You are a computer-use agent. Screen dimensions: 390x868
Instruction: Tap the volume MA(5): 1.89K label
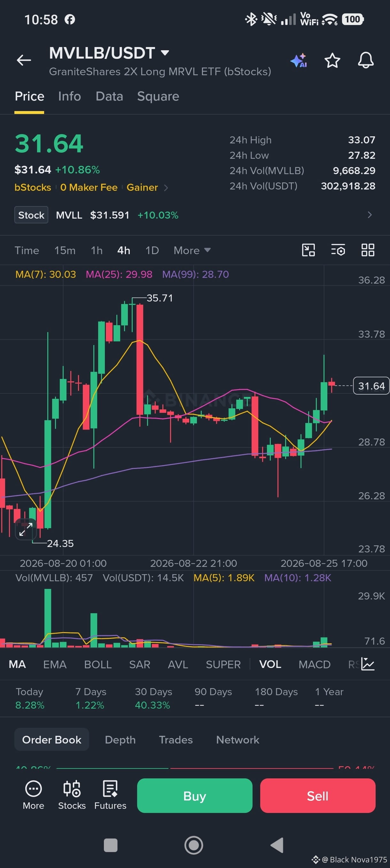point(224,578)
